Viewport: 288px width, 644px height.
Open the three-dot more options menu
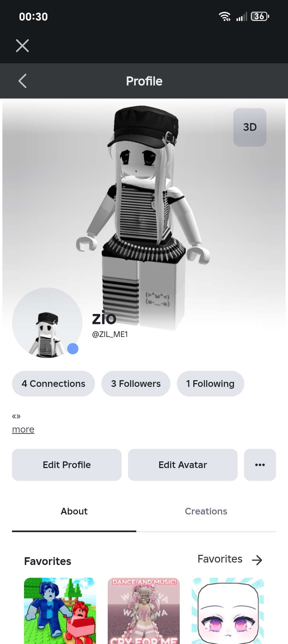[260, 465]
